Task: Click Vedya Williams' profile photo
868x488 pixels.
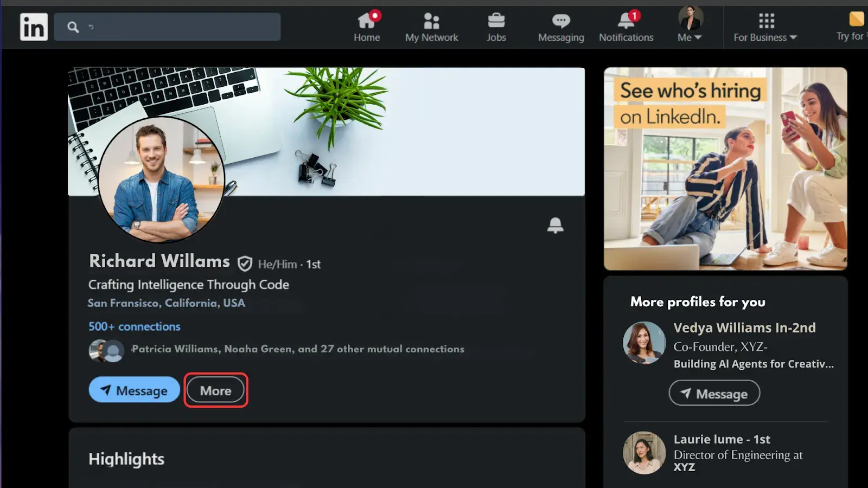Action: tap(644, 343)
